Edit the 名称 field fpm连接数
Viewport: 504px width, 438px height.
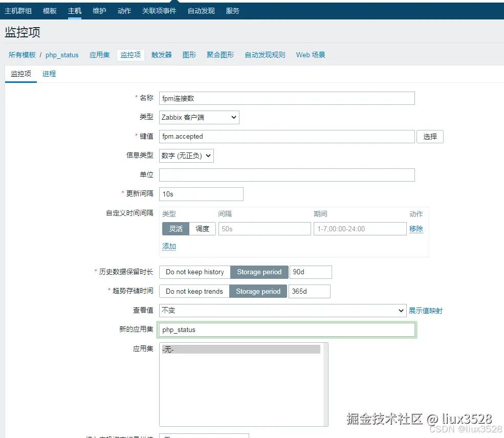tap(287, 98)
